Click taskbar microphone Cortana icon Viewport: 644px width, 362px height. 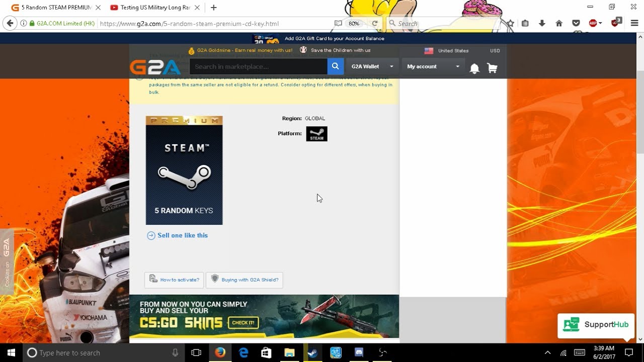click(x=175, y=353)
